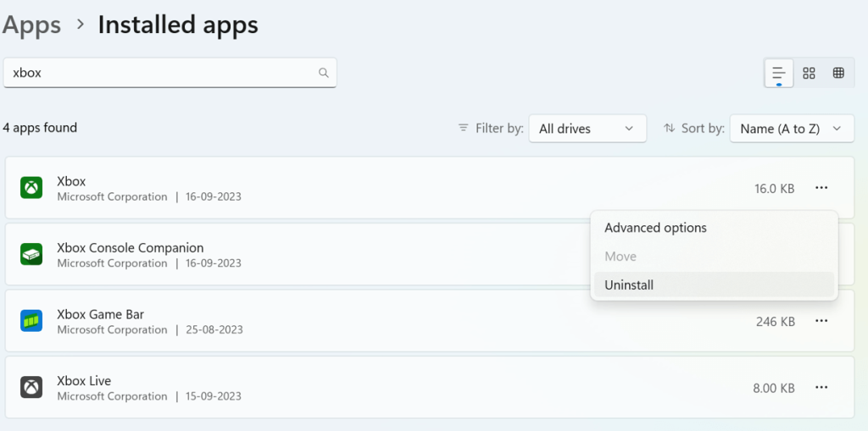Choose Advanced options from context menu
Viewport: 868px width, 431px height.
(x=655, y=228)
